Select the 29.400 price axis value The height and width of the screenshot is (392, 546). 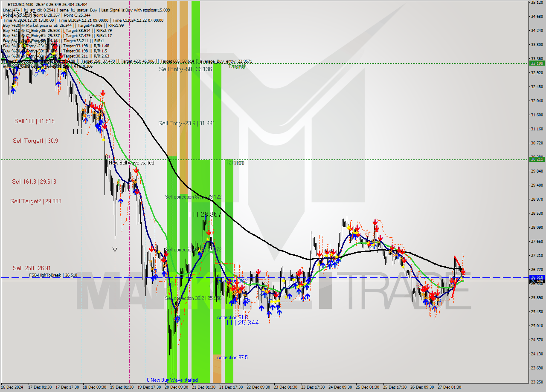tap(537, 185)
